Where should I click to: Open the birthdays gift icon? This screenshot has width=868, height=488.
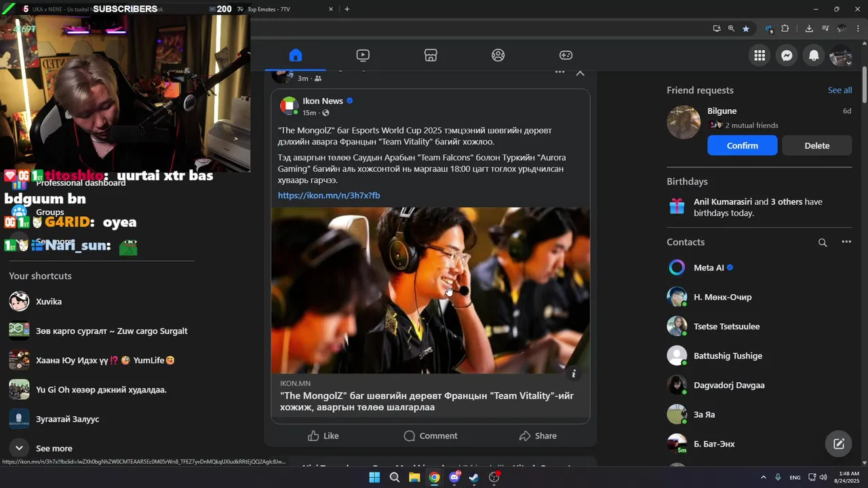(x=677, y=207)
